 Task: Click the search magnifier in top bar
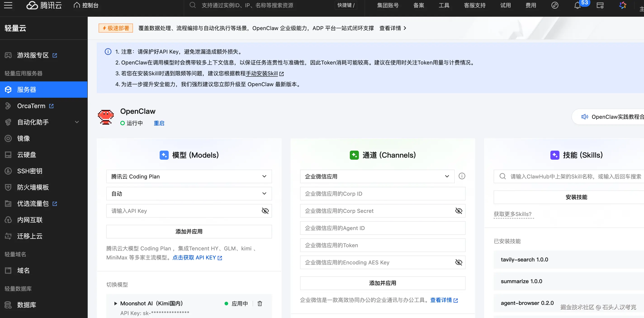point(192,5)
